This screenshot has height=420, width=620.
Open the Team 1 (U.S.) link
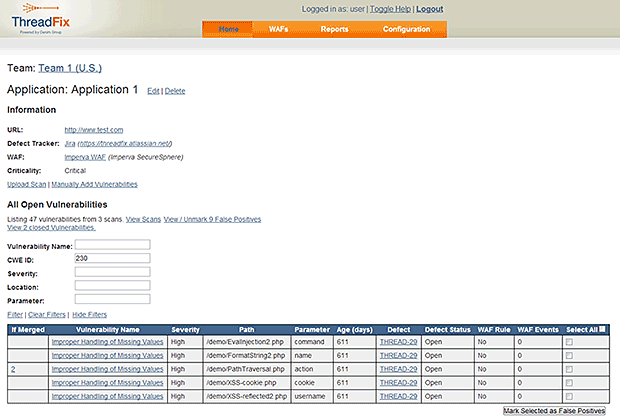click(70, 68)
